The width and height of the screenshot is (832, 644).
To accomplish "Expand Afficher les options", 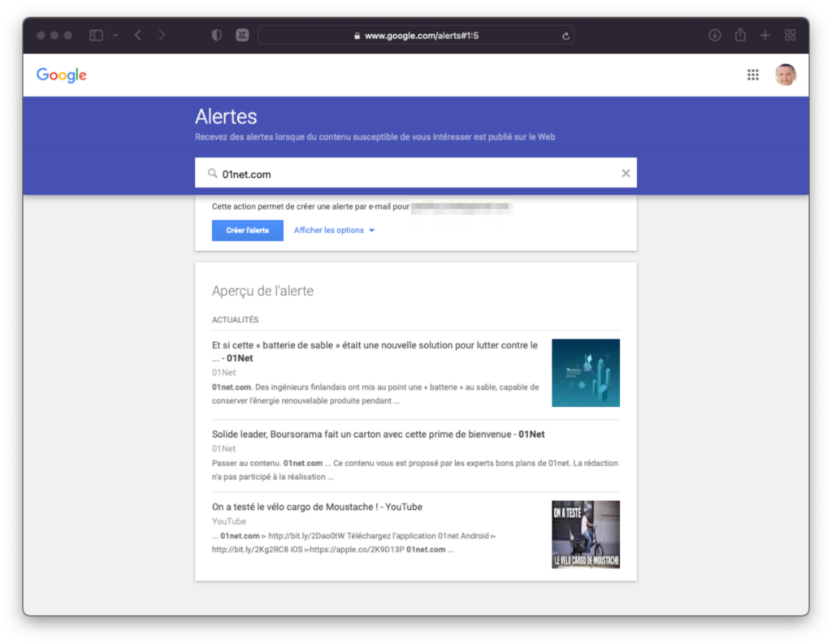I will point(334,230).
